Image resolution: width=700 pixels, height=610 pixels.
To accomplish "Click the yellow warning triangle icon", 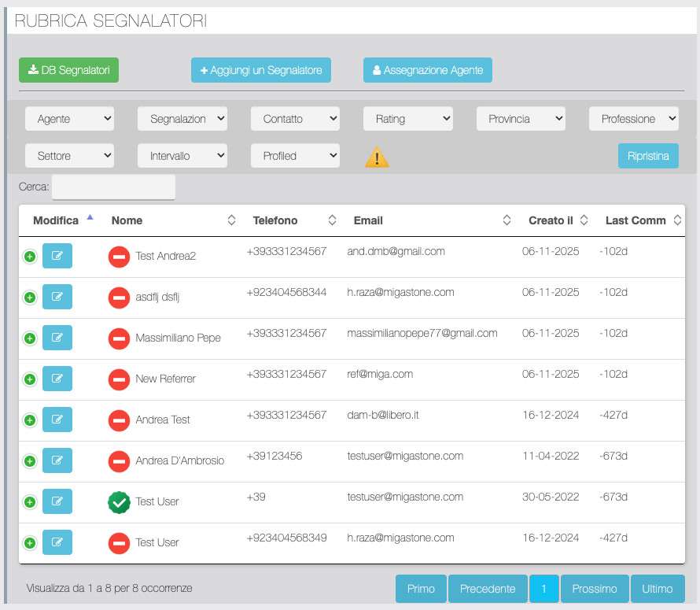I will (x=377, y=157).
